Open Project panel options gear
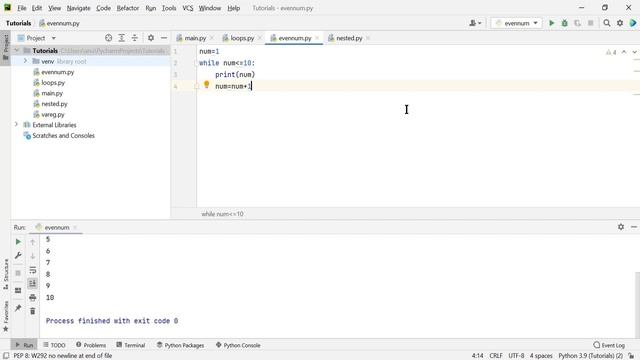The width and height of the screenshot is (640, 360). (151, 38)
